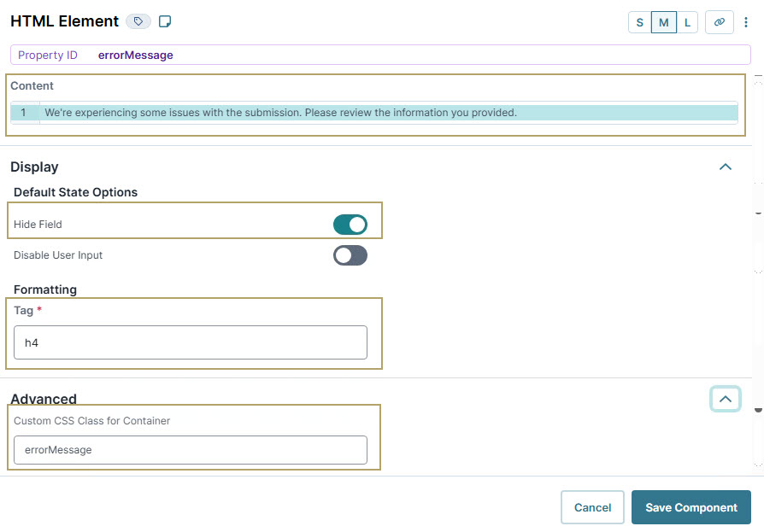Click the Custom CSS Class input showing errorMessage
Image resolution: width=764 pixels, height=532 pixels.
point(190,449)
